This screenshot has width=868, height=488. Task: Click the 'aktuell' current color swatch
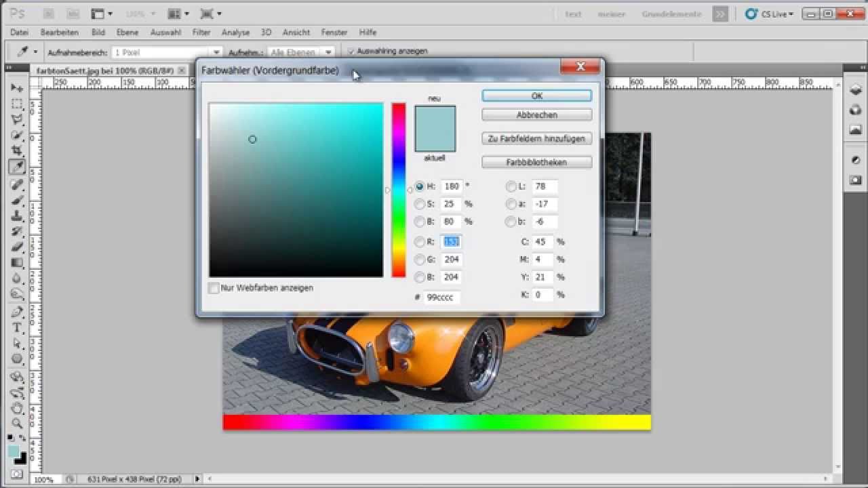click(x=435, y=140)
